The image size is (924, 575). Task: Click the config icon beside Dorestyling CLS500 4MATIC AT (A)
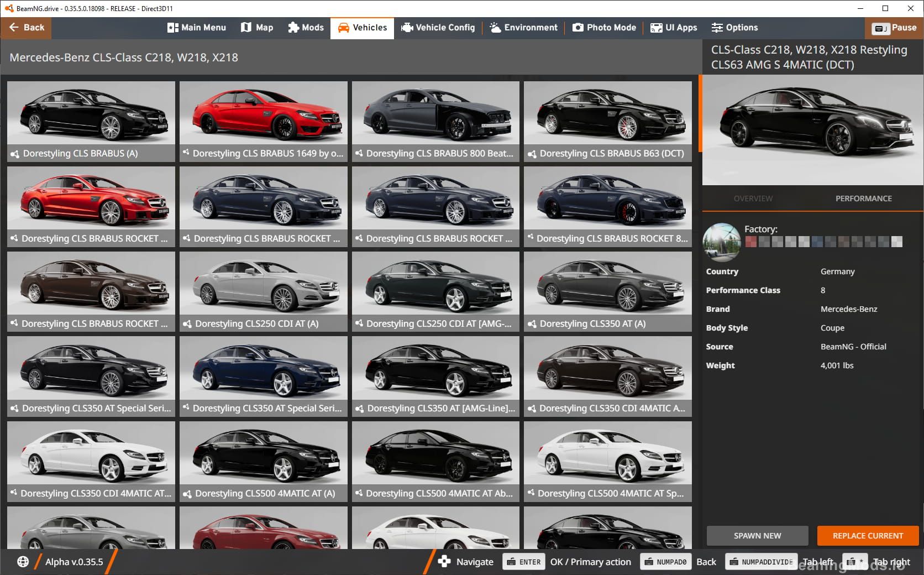187,494
